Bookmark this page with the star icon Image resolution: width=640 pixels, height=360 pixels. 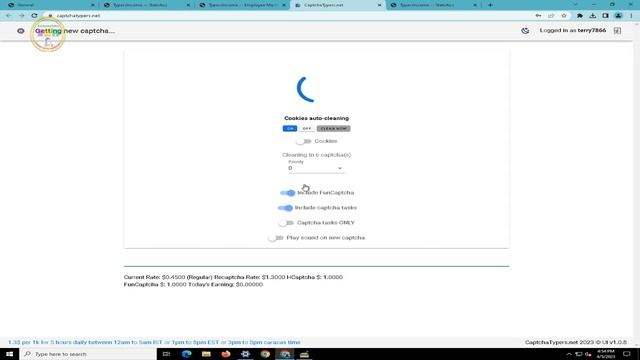tap(564, 16)
